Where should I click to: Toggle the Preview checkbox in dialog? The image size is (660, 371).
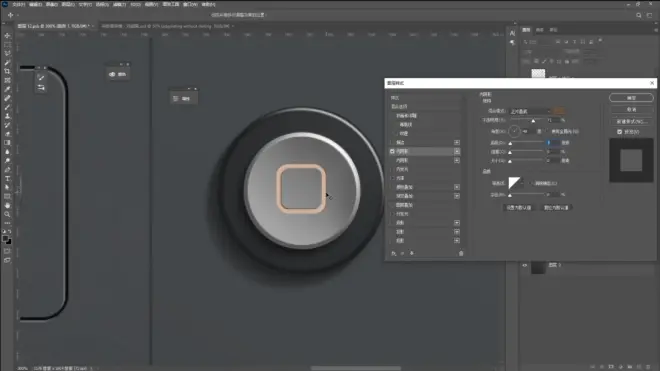coord(620,132)
